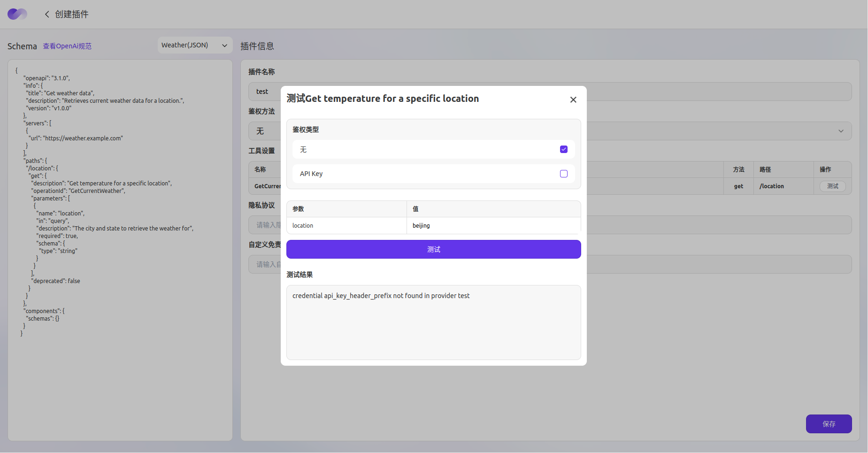Image resolution: width=868 pixels, height=453 pixels.
Task: Click the chevron in Weather(JSON) selector
Action: pyautogui.click(x=224, y=46)
